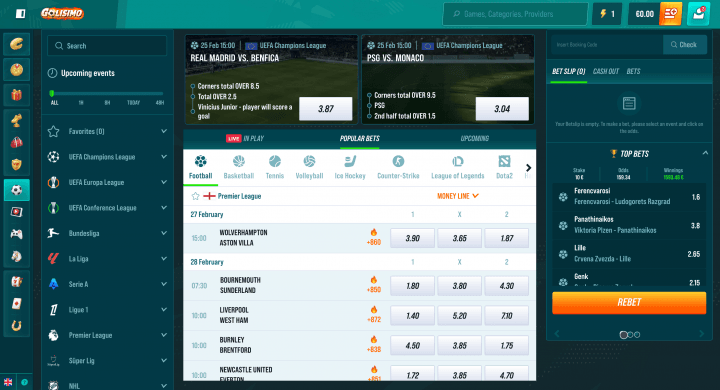Open the Golisimo logo home link
720x390 pixels.
click(x=62, y=13)
